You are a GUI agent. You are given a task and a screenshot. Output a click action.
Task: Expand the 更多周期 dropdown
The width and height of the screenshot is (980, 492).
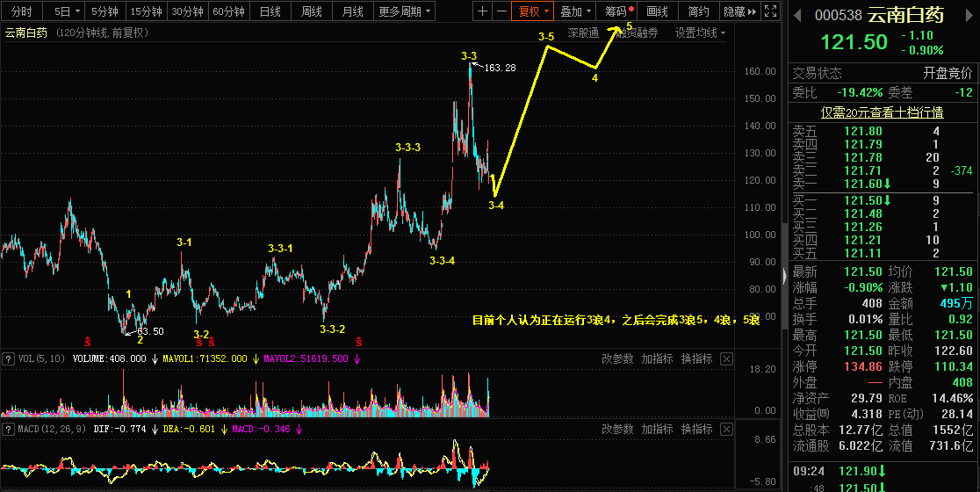tap(405, 11)
